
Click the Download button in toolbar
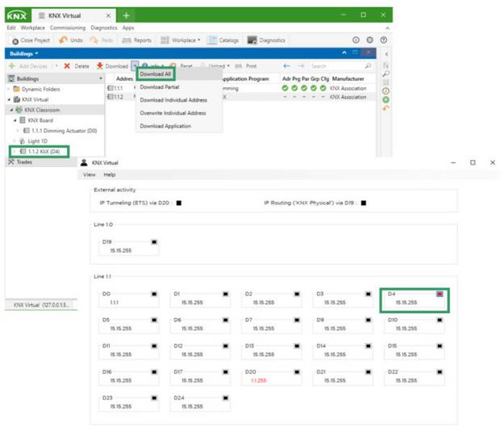coord(112,65)
